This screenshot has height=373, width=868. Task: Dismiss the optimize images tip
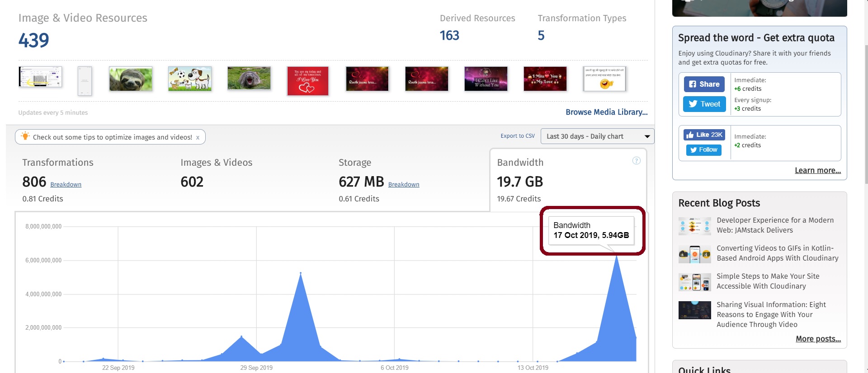(x=198, y=137)
